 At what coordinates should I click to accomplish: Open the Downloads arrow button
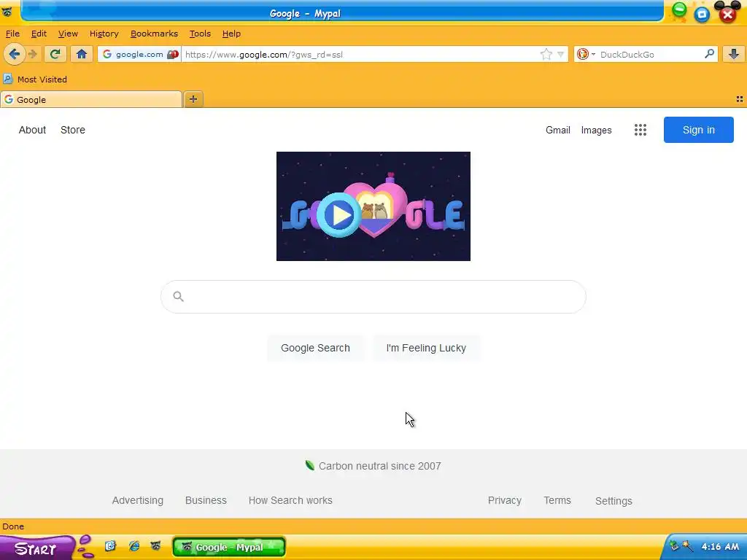(734, 54)
